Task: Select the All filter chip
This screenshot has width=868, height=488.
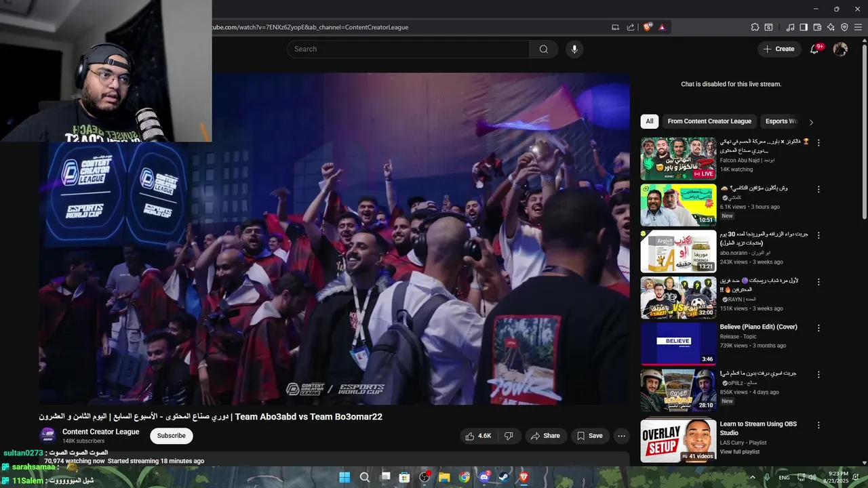Action: click(650, 121)
